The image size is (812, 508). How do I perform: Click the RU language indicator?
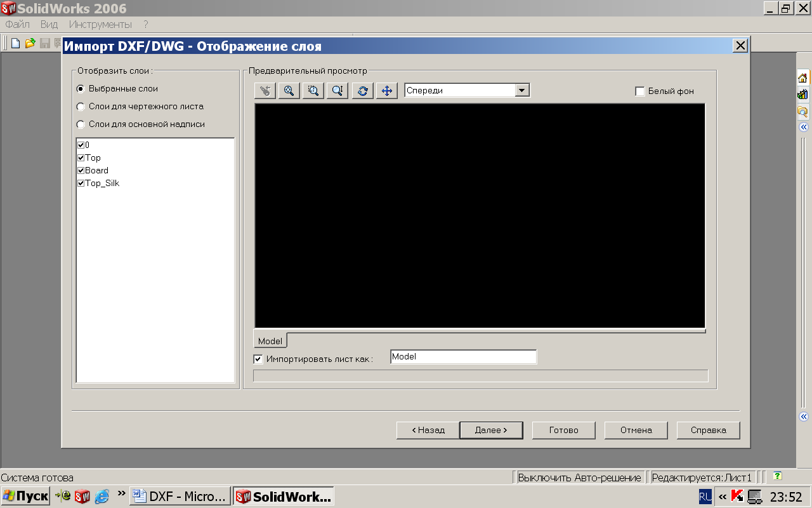click(705, 497)
